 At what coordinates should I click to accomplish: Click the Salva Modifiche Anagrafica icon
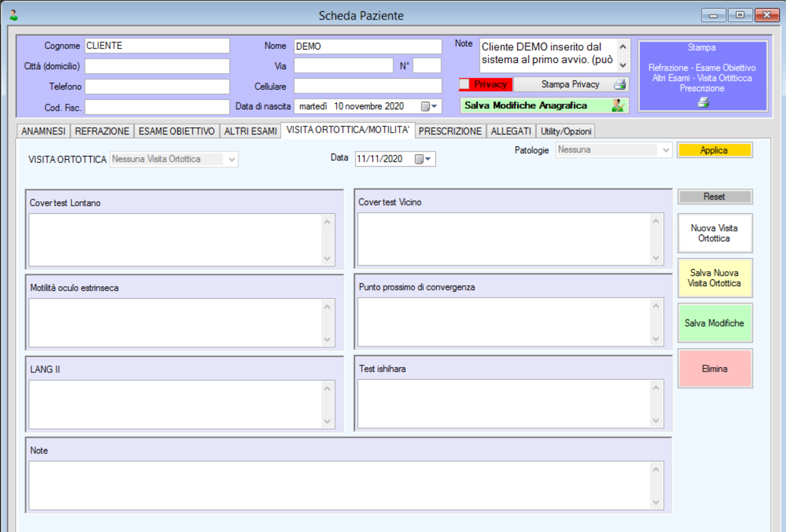[618, 106]
